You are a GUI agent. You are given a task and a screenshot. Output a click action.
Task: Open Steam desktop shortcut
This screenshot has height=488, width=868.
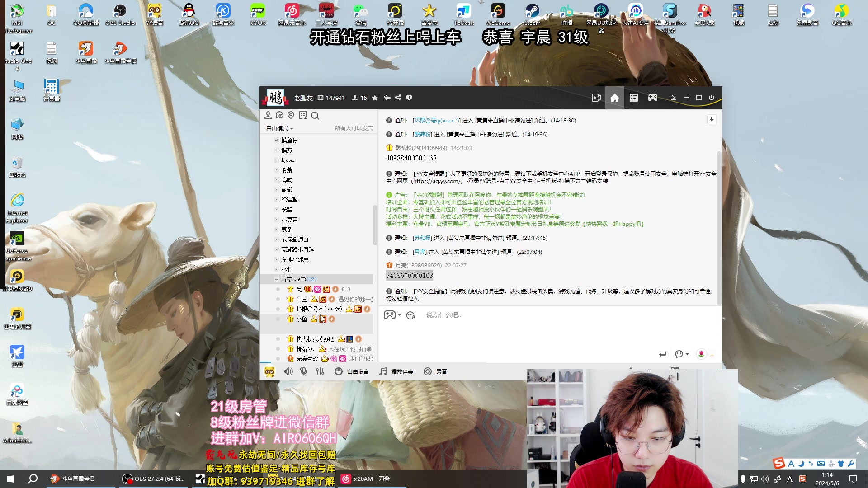[532, 14]
